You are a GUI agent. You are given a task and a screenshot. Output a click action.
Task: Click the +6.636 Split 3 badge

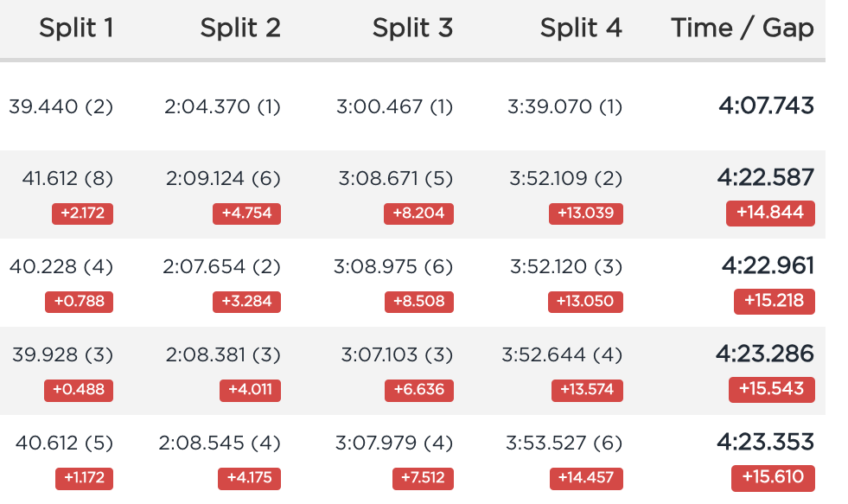419,390
